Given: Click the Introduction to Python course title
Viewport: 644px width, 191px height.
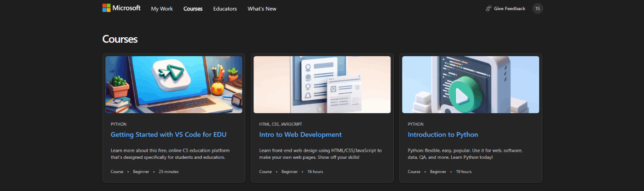Looking at the screenshot, I should [443, 135].
